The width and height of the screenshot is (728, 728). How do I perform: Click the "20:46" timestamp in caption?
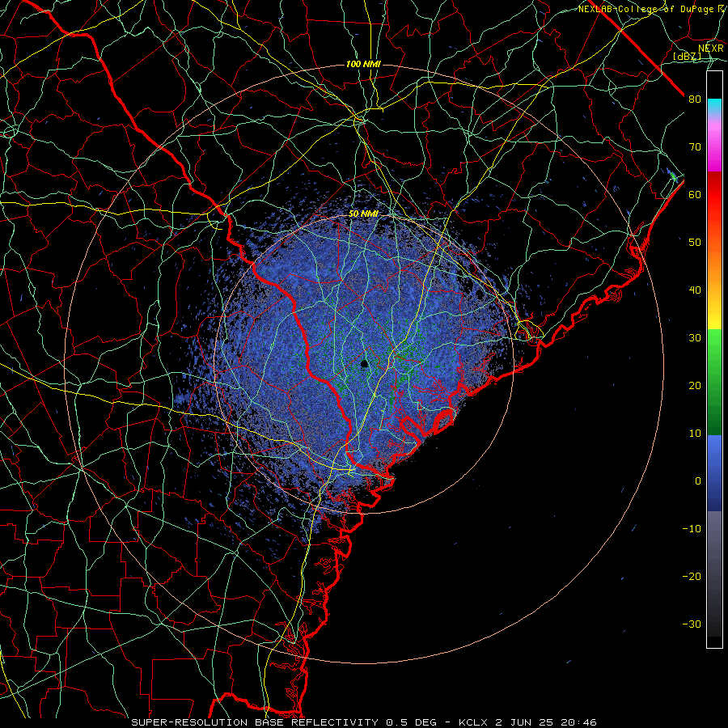click(578, 722)
